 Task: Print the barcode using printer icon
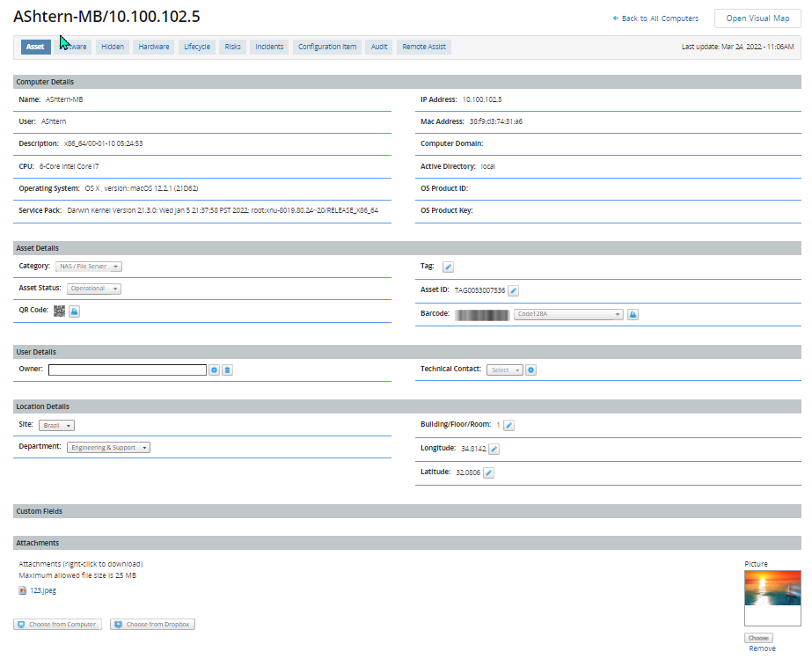(633, 314)
